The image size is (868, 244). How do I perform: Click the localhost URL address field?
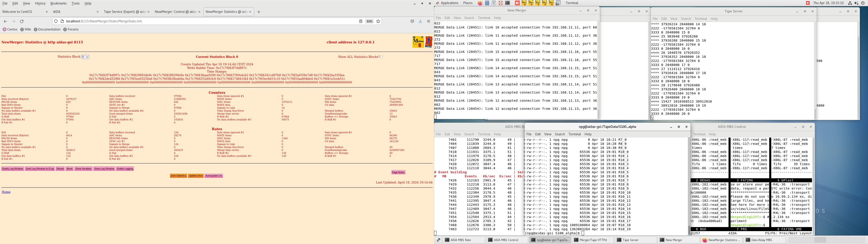pyautogui.click(x=202, y=21)
